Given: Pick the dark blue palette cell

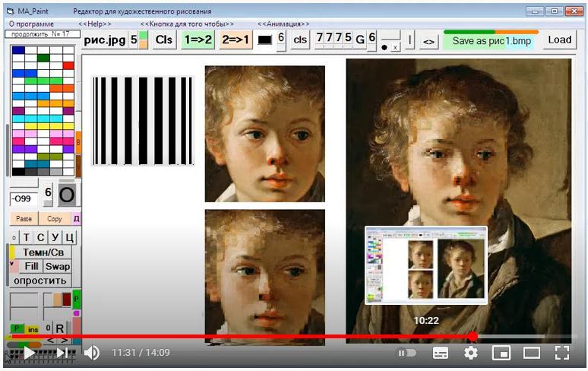Looking at the screenshot, I should (18, 50).
